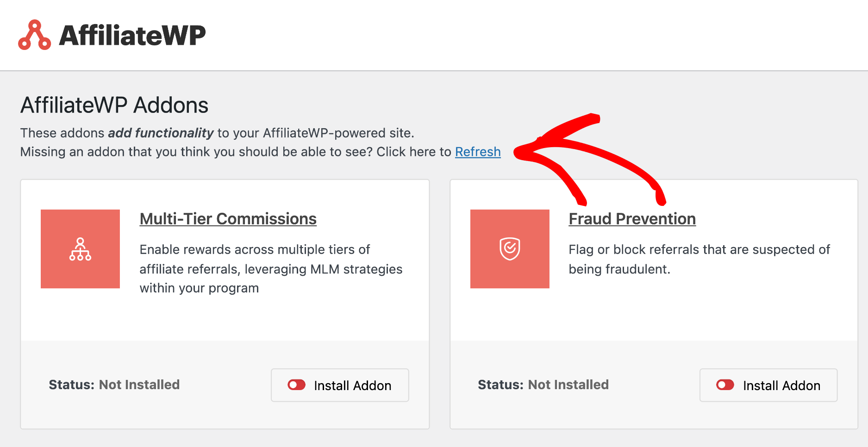Toggle the Multi-Tier Commissions install switch
The height and width of the screenshot is (447, 868).
pos(297,385)
